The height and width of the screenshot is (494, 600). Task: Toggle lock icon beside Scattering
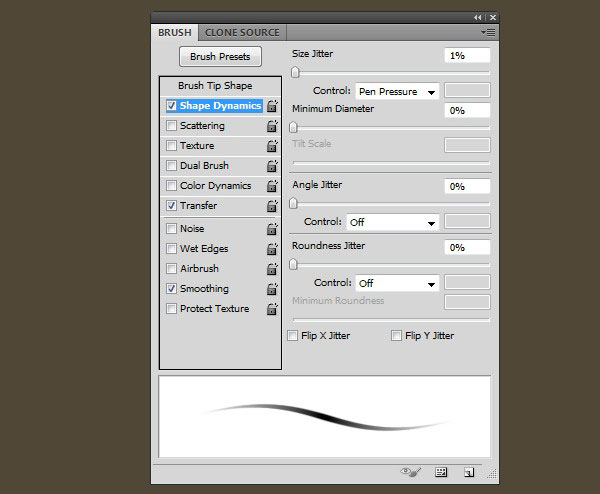[x=272, y=126]
